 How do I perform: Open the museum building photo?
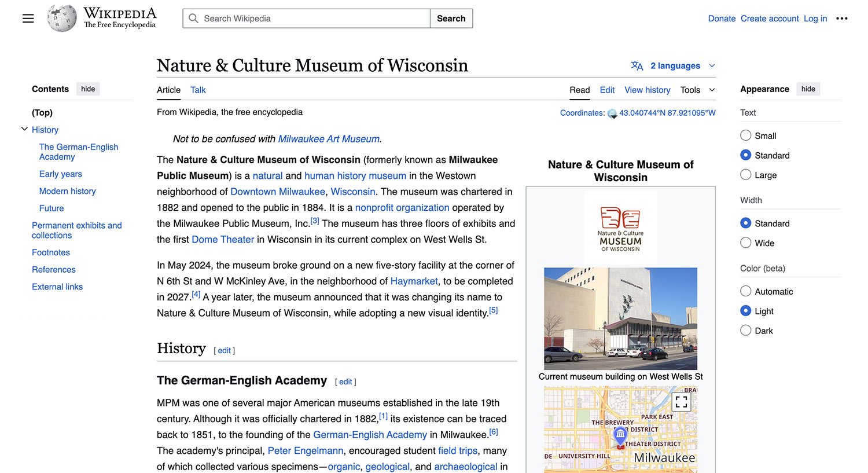pos(620,318)
